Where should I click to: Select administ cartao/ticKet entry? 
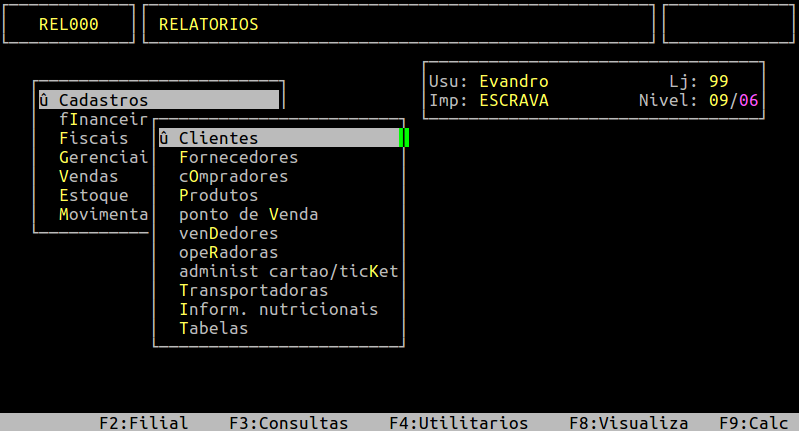click(x=288, y=272)
